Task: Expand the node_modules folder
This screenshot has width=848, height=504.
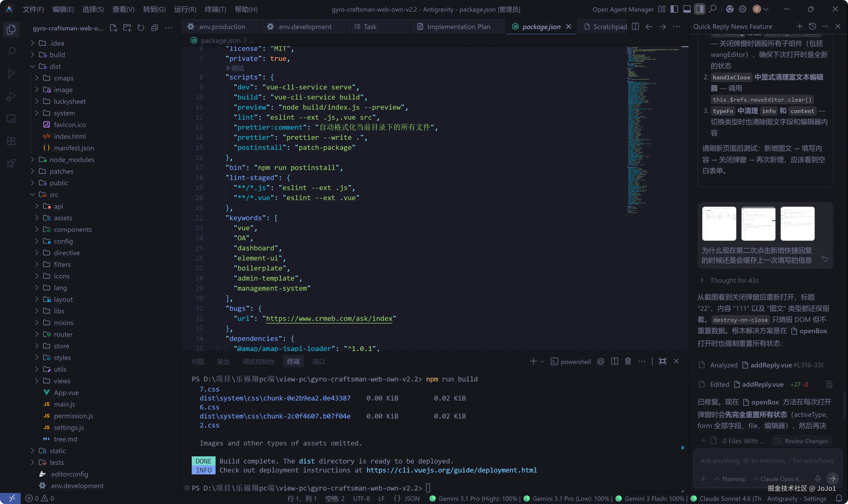Action: click(72, 160)
